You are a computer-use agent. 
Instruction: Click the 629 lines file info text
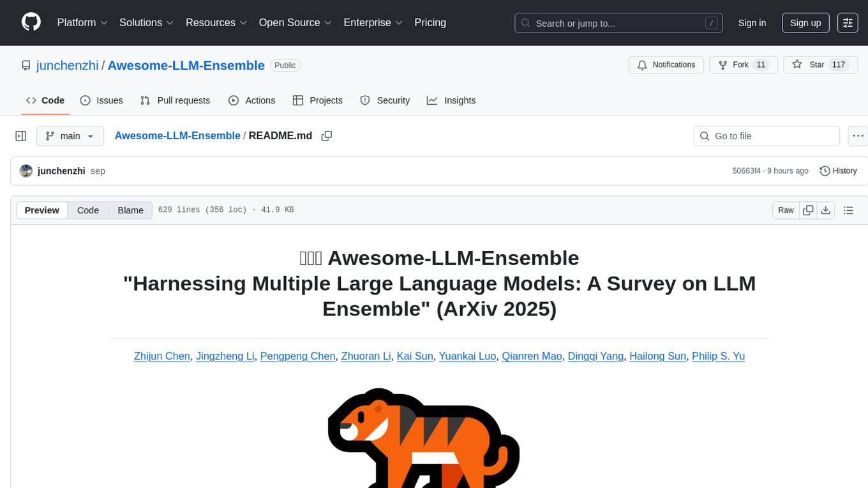coord(226,210)
